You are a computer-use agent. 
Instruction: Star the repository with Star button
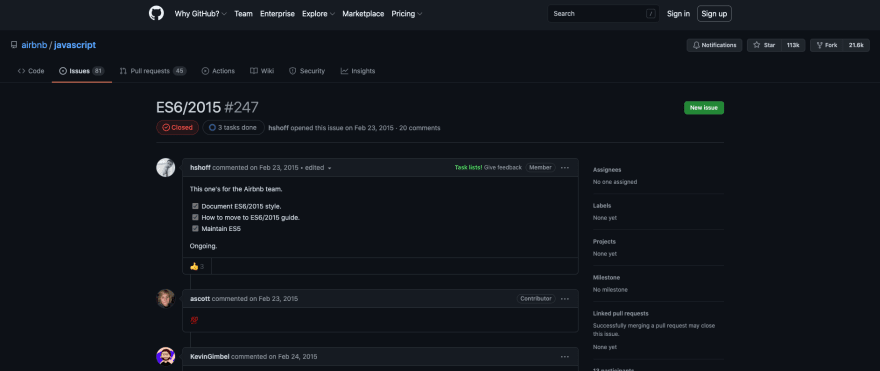pyautogui.click(x=764, y=45)
